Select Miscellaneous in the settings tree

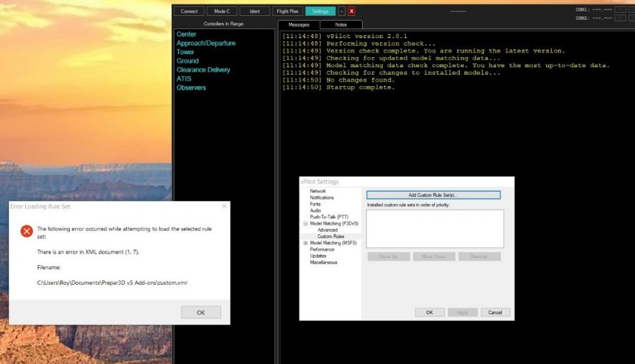pyautogui.click(x=323, y=262)
